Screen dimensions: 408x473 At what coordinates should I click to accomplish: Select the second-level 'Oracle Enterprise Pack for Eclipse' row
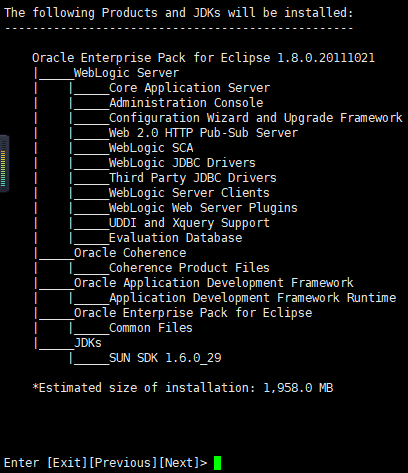click(x=193, y=313)
